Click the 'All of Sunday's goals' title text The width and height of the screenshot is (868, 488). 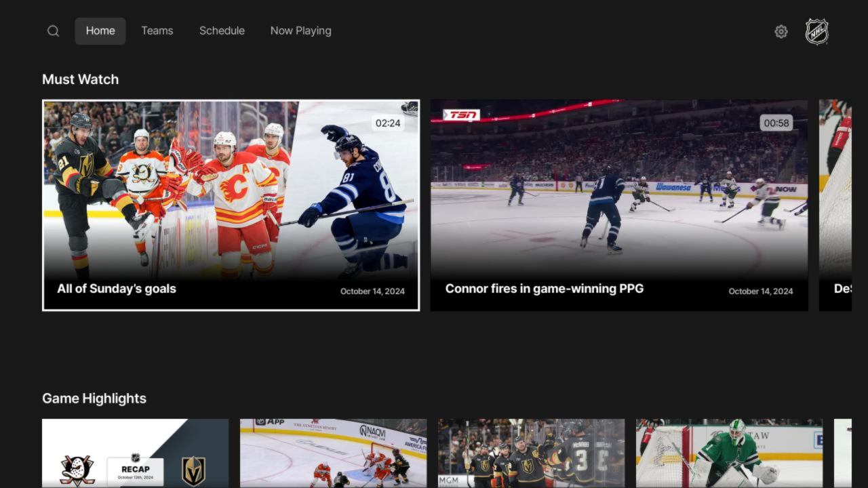tap(116, 288)
